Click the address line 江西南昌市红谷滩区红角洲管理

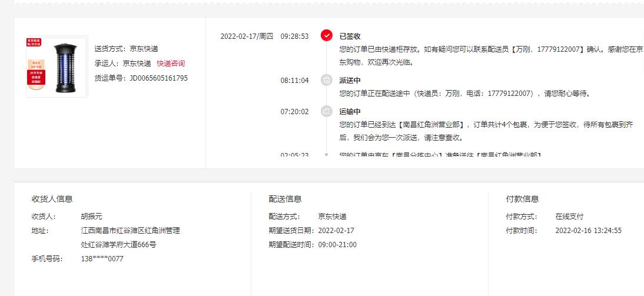click(x=131, y=231)
